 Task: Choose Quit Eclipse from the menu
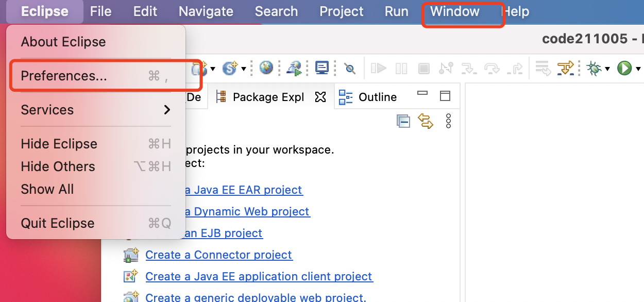tap(96, 223)
